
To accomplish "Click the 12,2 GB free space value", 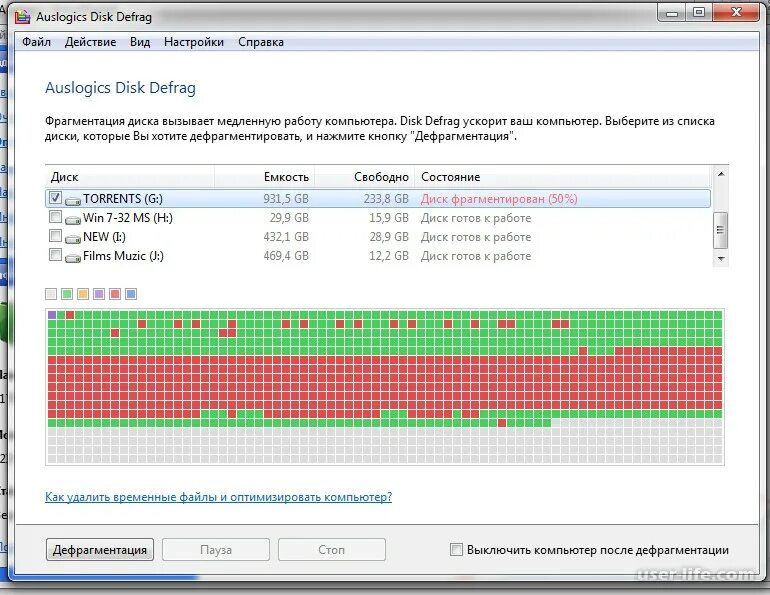I will (x=389, y=256).
